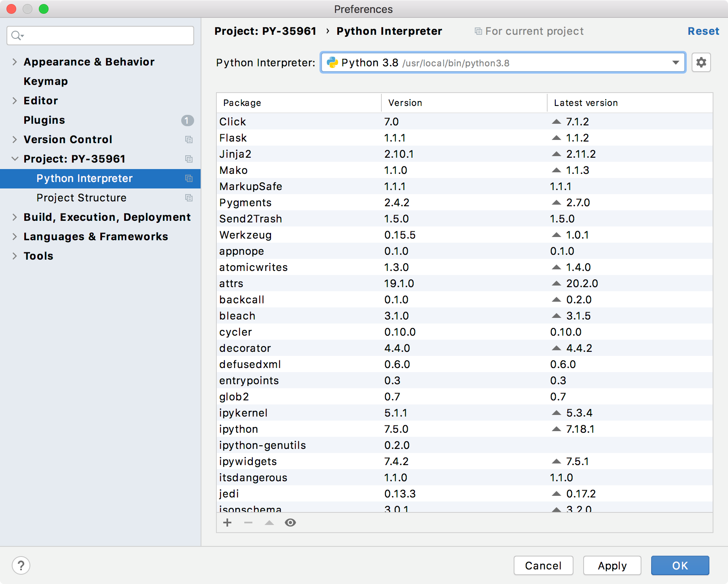Open the Python Interpreter dropdown list
This screenshot has width=728, height=584.
click(675, 62)
